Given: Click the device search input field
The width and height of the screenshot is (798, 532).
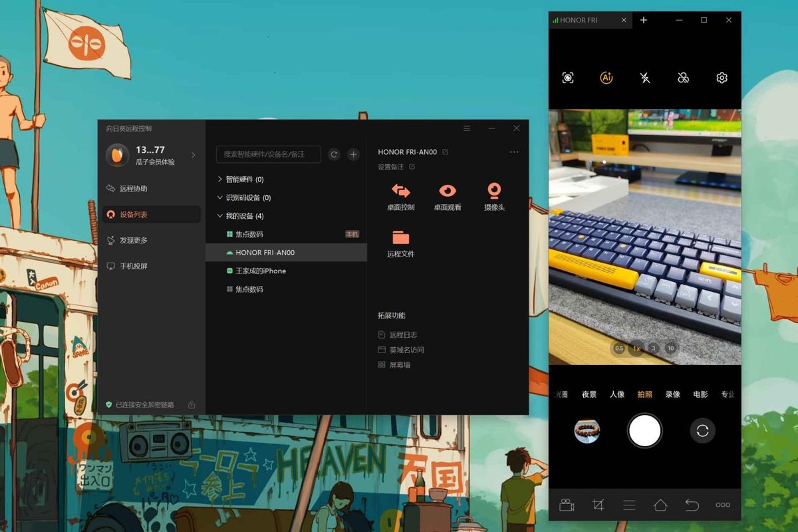Looking at the screenshot, I should tap(269, 154).
